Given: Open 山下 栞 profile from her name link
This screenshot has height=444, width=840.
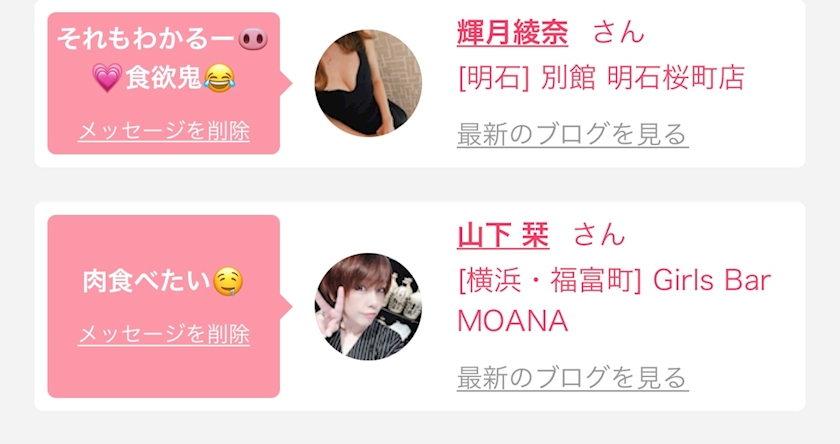Looking at the screenshot, I should click(x=502, y=235).
